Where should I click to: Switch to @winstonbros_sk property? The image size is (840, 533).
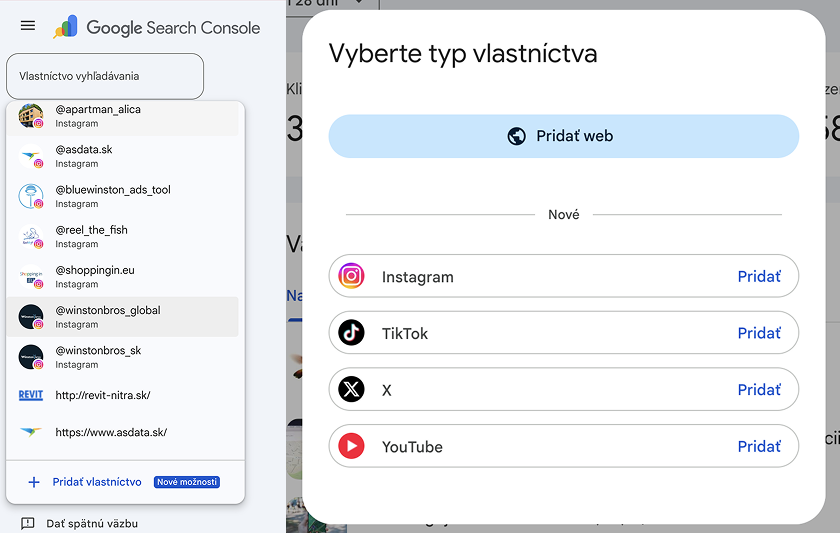[122, 357]
